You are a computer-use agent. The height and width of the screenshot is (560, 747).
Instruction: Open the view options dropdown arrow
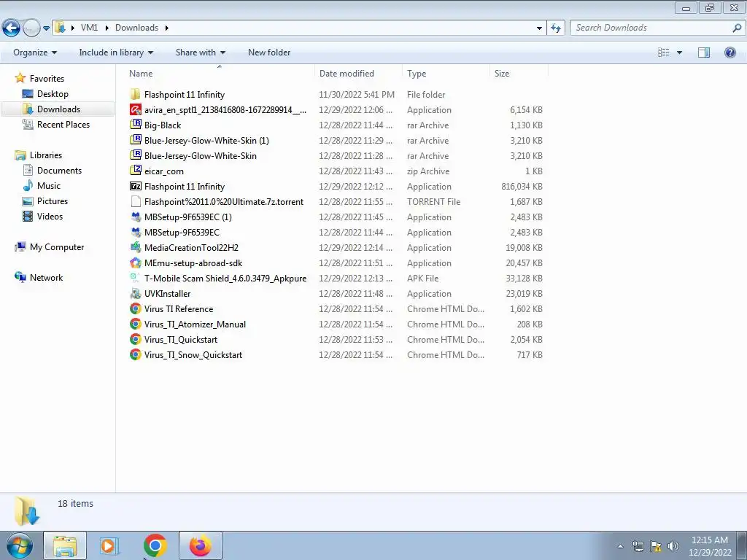(x=679, y=52)
